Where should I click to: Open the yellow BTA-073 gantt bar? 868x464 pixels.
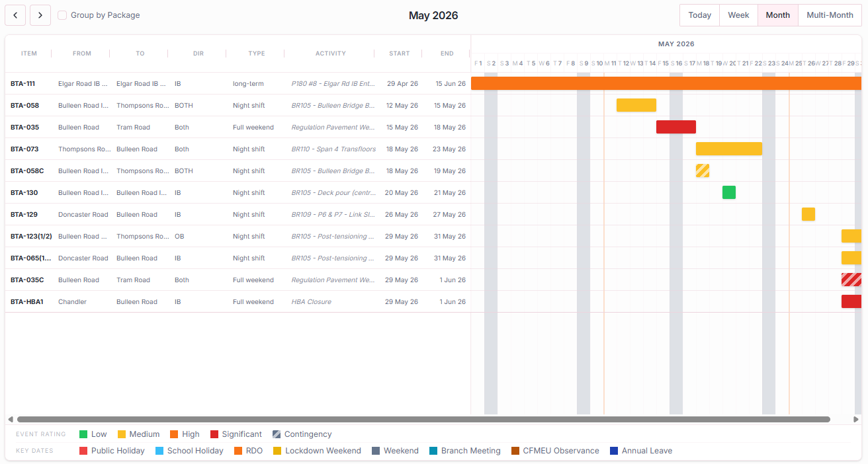(729, 149)
